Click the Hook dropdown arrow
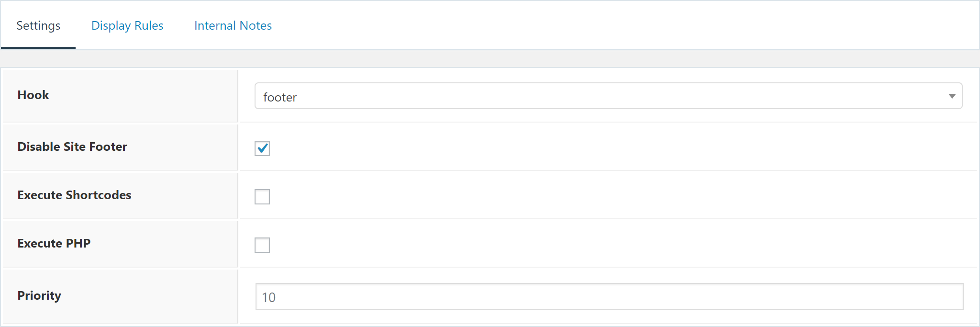This screenshot has width=980, height=327. pos(952,96)
